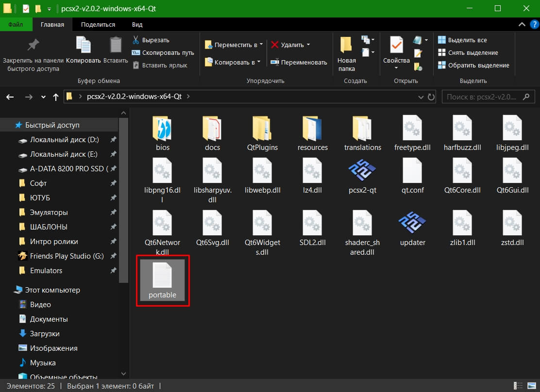
Task: Collapse the ribbon using the chevron
Action: [522, 25]
